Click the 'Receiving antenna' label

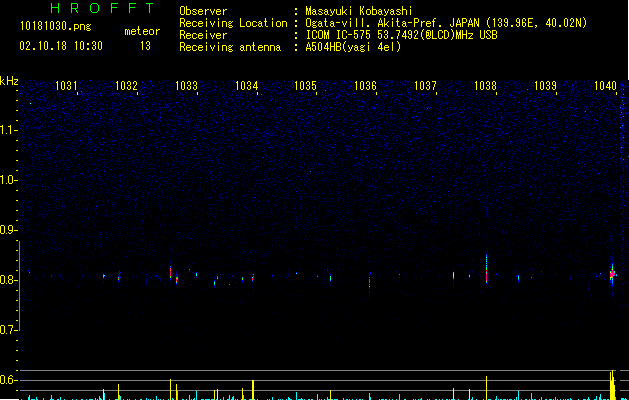pyautogui.click(x=230, y=47)
